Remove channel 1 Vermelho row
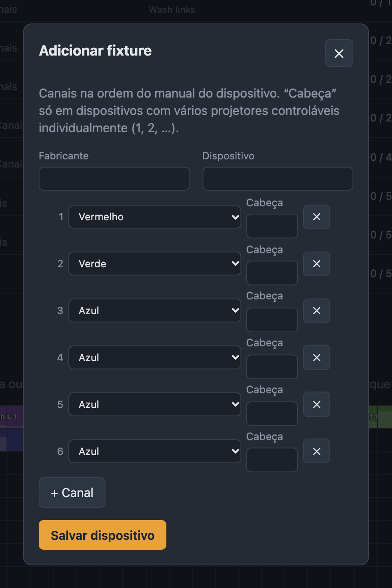This screenshot has height=588, width=392. pos(316,217)
